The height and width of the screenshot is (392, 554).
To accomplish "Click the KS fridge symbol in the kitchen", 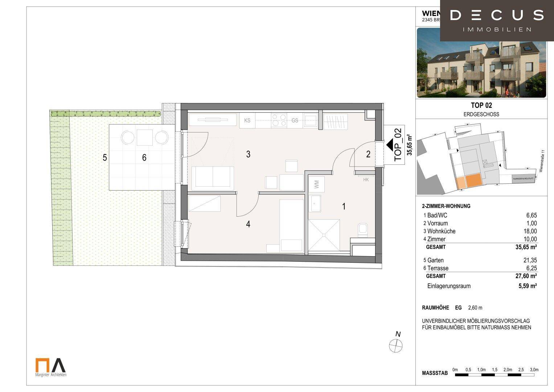I will pyautogui.click(x=247, y=120).
